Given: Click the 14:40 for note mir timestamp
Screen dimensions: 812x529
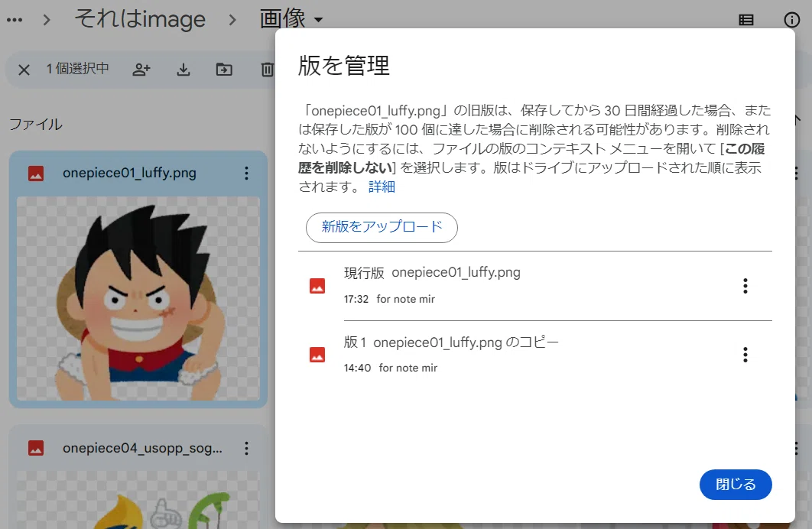Looking at the screenshot, I should click(x=391, y=368).
